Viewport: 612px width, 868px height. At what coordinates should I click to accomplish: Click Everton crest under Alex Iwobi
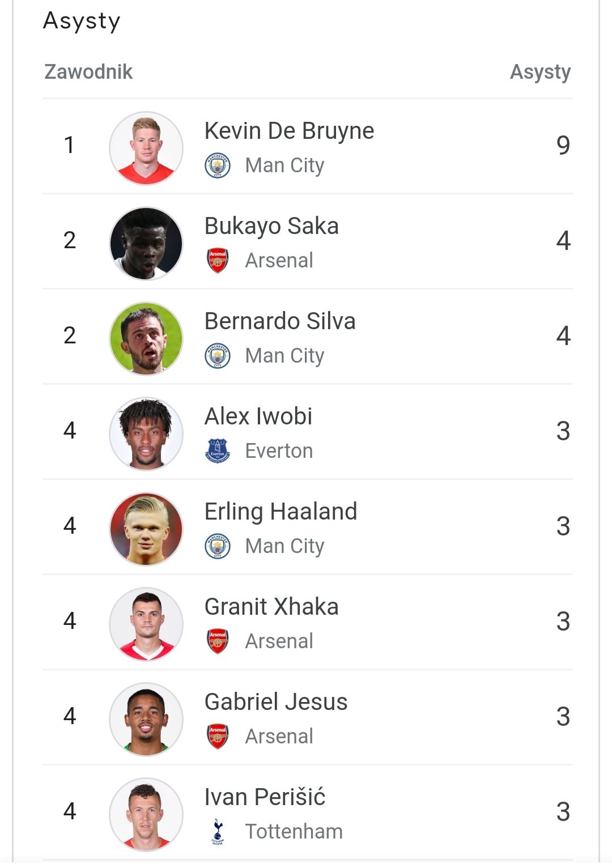coord(218,451)
